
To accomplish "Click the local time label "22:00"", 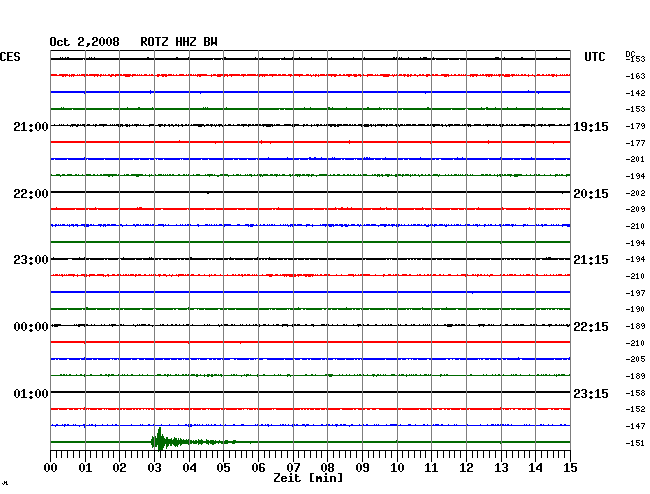I will coord(31,194).
